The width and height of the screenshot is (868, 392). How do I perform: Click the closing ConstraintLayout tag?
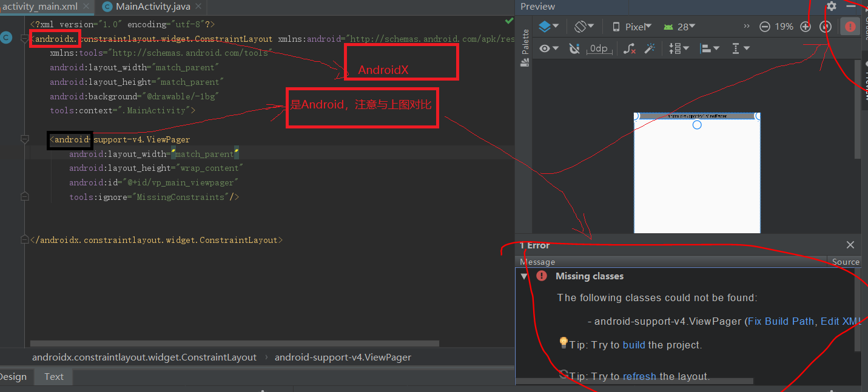pyautogui.click(x=156, y=240)
